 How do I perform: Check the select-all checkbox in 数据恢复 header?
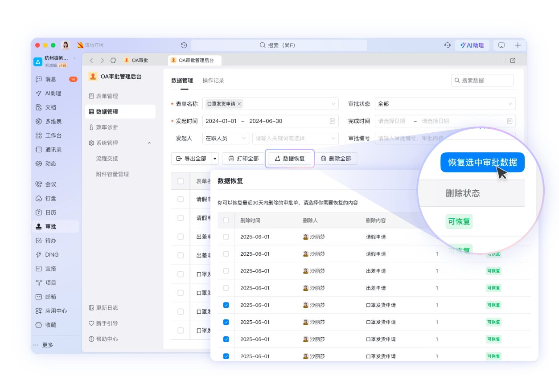226,220
